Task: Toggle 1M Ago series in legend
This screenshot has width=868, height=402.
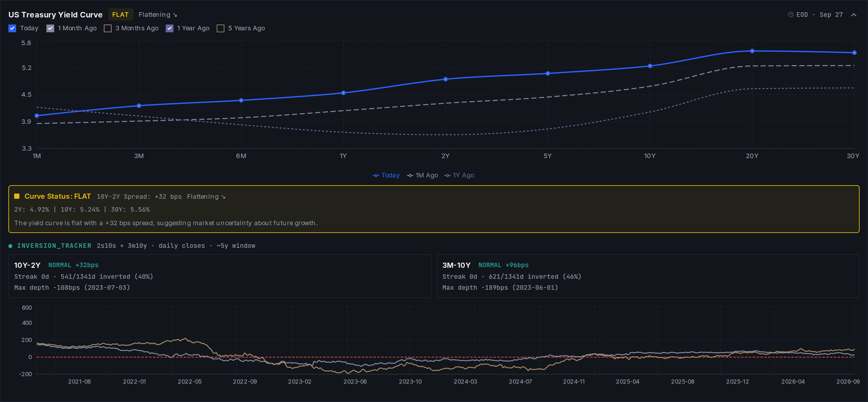Action: [422, 176]
